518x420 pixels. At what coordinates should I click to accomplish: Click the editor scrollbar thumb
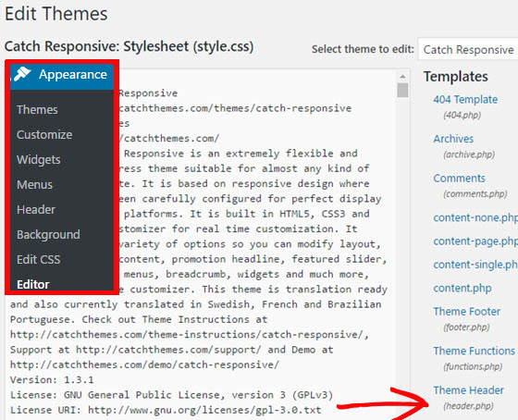pyautogui.click(x=402, y=91)
